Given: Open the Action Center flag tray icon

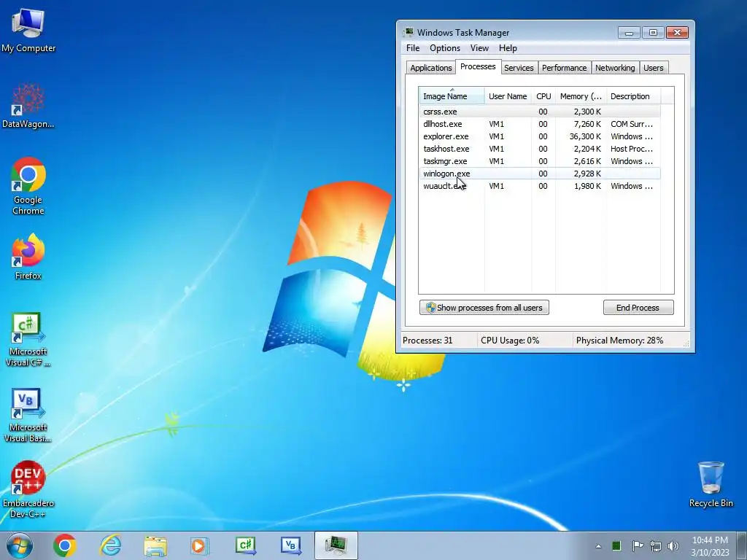Looking at the screenshot, I should pos(637,545).
